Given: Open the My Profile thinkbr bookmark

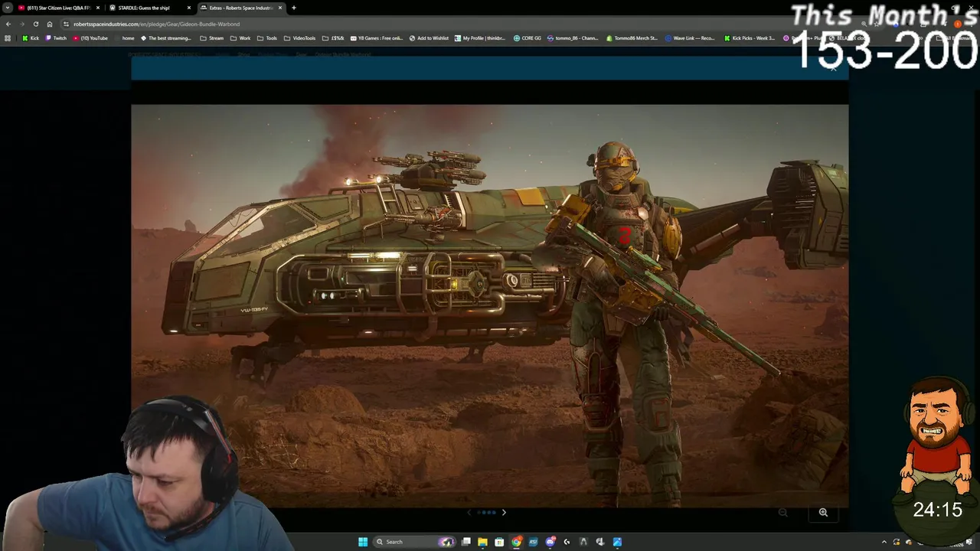Looking at the screenshot, I should point(480,38).
